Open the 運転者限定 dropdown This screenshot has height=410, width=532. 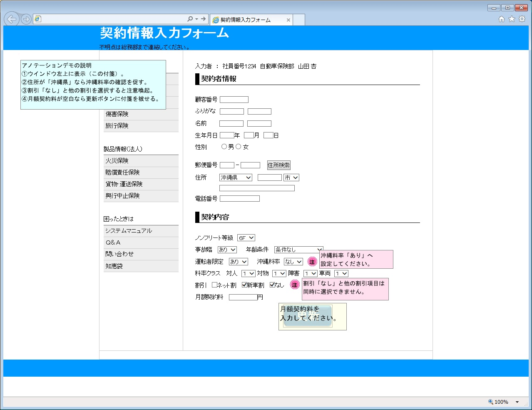click(239, 262)
